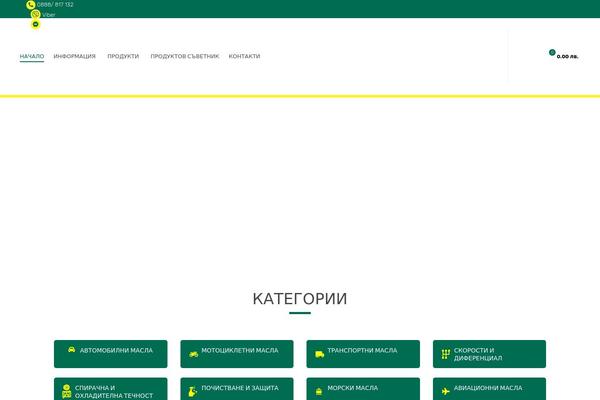This screenshot has height=400, width=600.
Task: Call phone number 0888/ 817 132
Action: (x=55, y=5)
